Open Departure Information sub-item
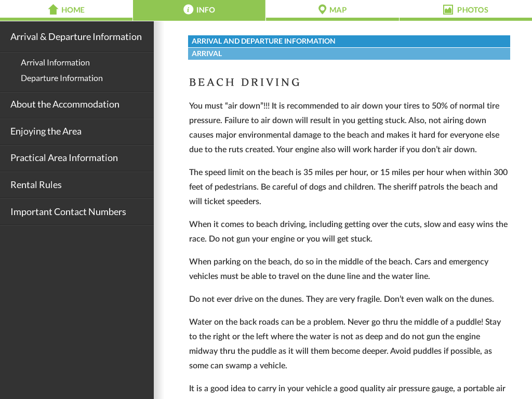Image resolution: width=532 pixels, height=399 pixels. coord(62,78)
